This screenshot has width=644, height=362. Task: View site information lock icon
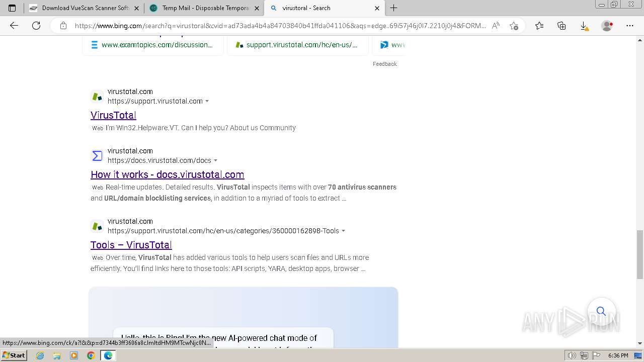[63, 26]
